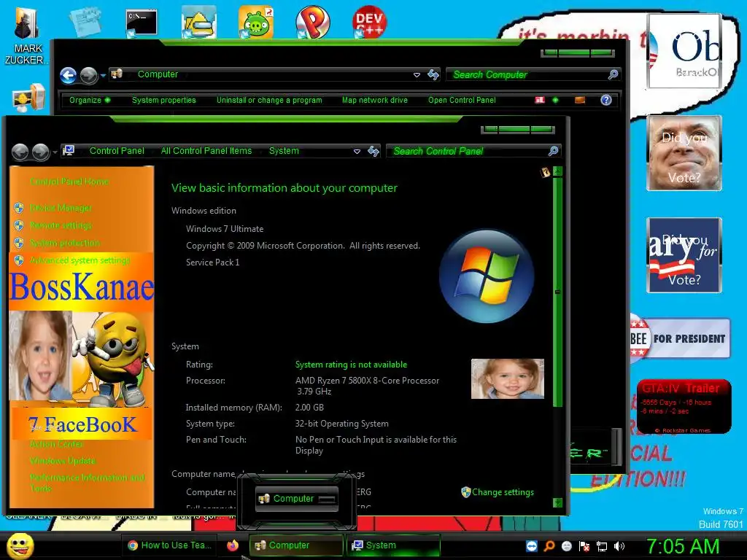Click the 7:05 AM taskbar clock
The height and width of the screenshot is (560, 747).
pyautogui.click(x=683, y=546)
